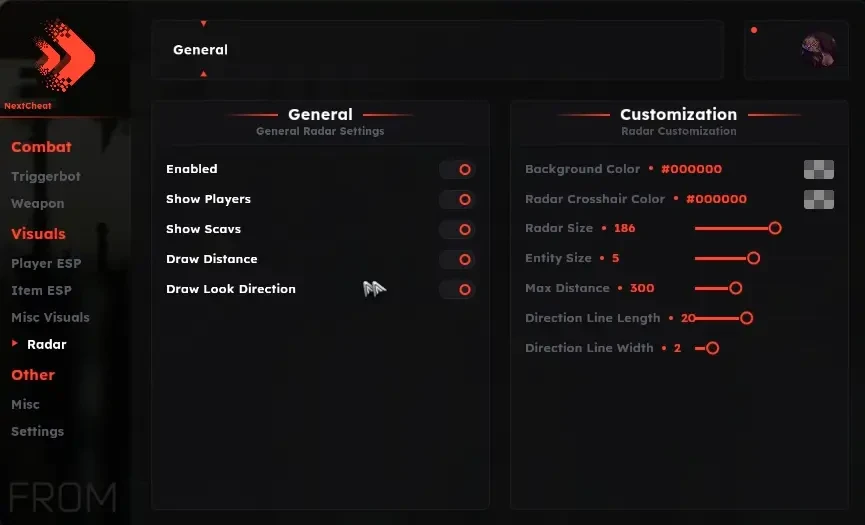Go to Item ESP page
865x525 pixels.
click(x=41, y=290)
